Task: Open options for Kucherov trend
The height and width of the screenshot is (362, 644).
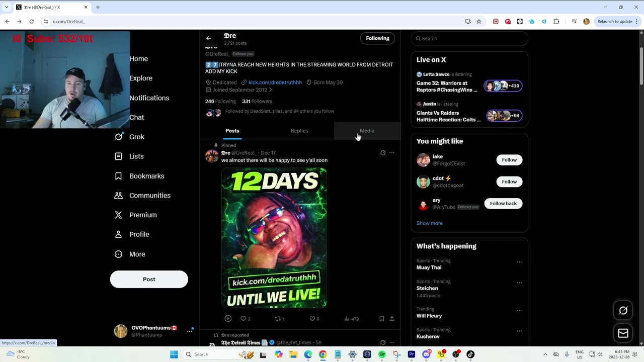Action: point(519,331)
